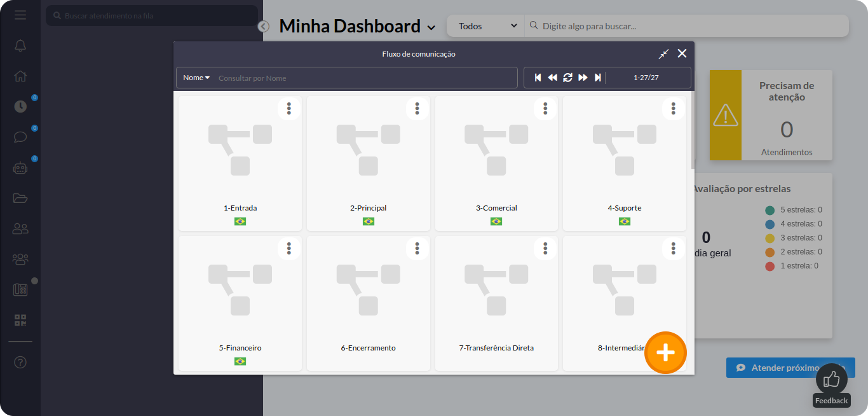
Task: Jump to first page of flows
Action: point(538,78)
